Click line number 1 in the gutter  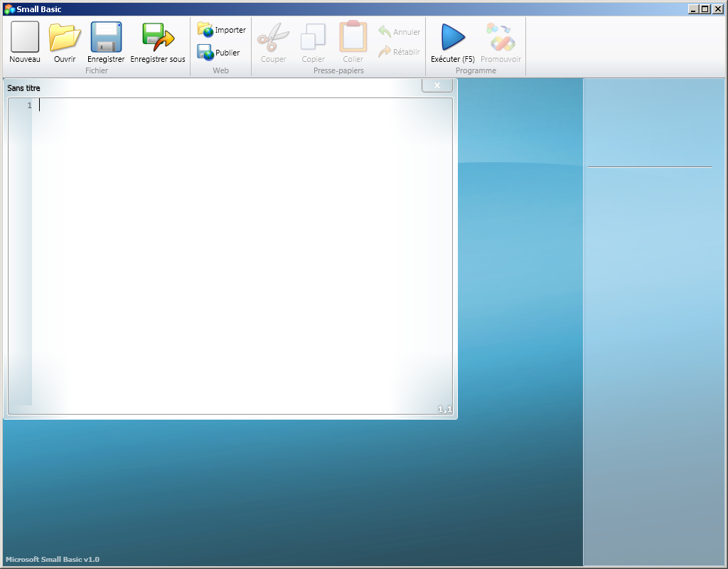click(x=29, y=105)
